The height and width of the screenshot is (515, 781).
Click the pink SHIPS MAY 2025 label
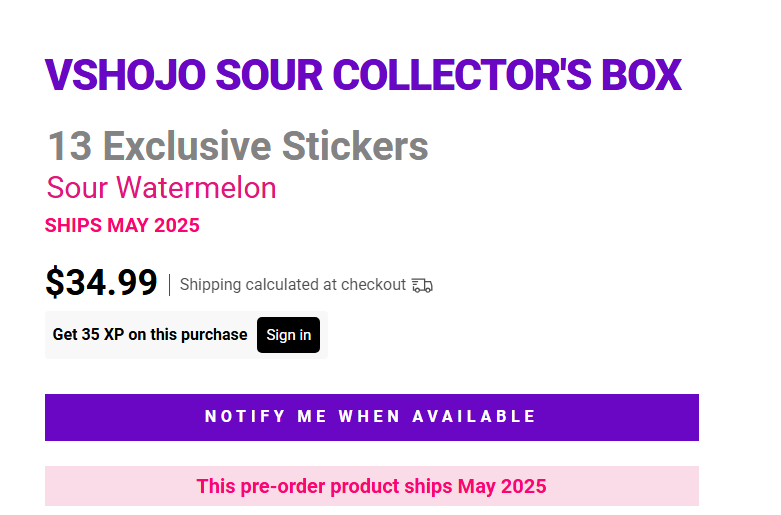click(122, 225)
